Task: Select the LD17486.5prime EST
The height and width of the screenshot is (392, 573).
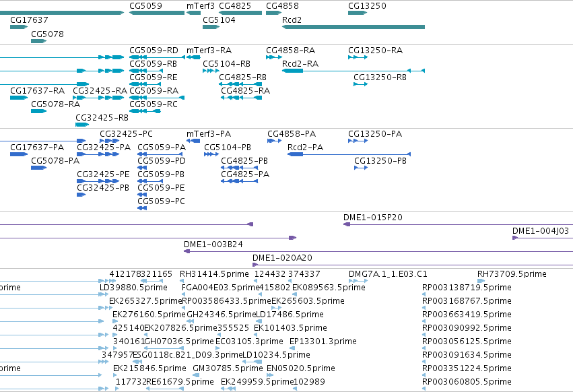Action: [259, 321]
